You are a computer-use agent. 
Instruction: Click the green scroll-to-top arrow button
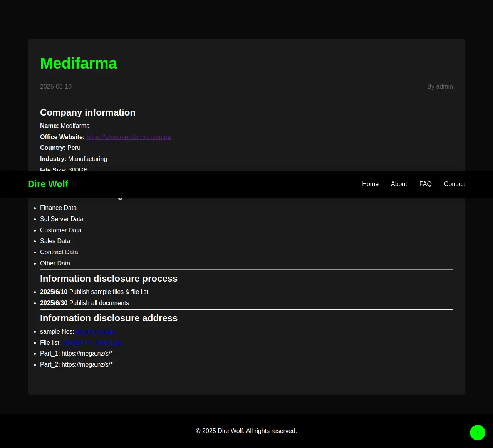[x=477, y=433]
